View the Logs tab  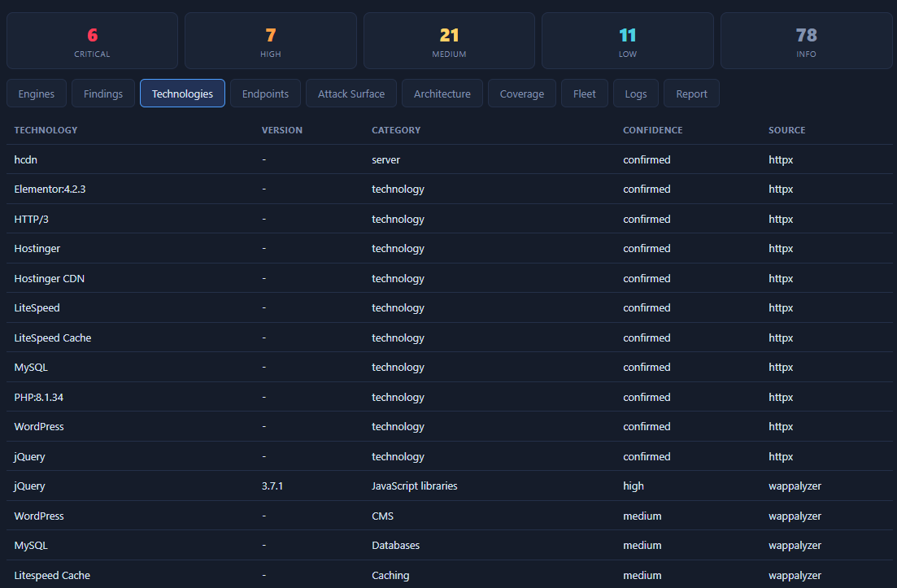click(x=636, y=94)
